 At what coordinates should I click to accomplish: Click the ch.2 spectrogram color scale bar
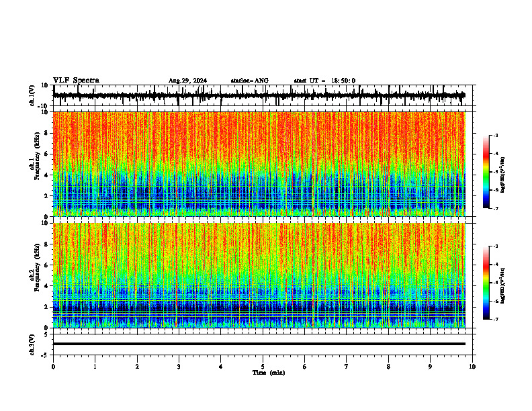pyautogui.click(x=486, y=283)
